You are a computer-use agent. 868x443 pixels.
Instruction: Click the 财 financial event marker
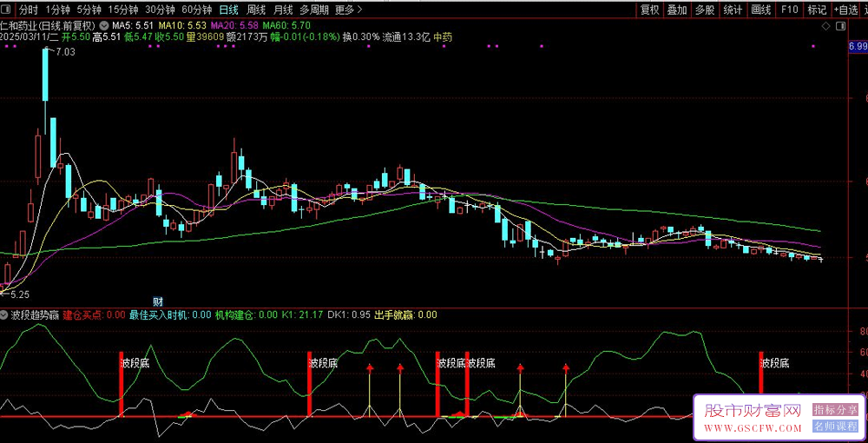158,301
